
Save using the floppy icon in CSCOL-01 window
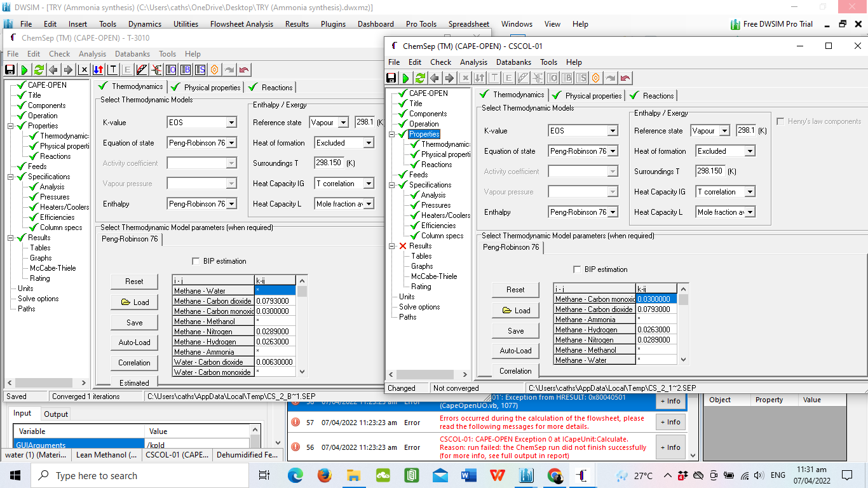click(x=391, y=78)
